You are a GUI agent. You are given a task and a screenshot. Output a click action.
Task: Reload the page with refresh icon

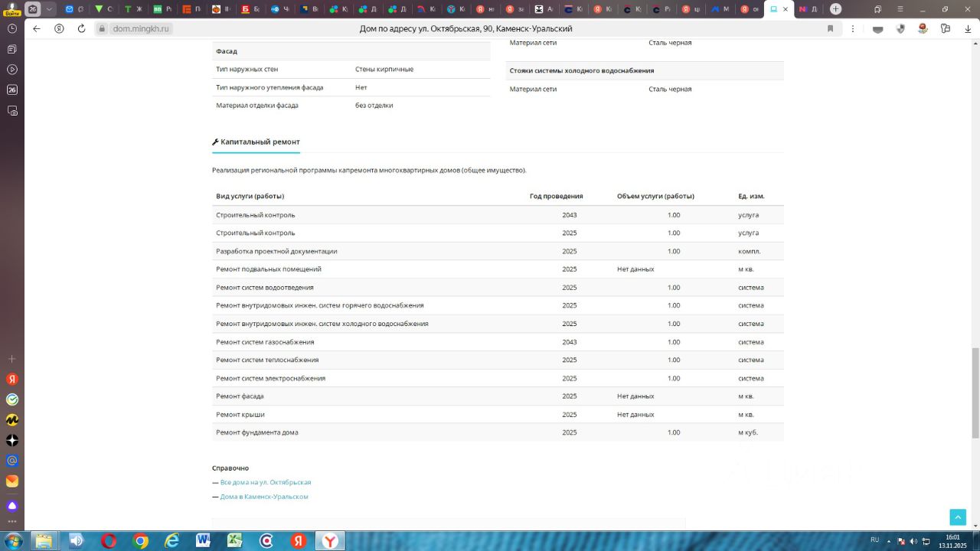pyautogui.click(x=82, y=28)
